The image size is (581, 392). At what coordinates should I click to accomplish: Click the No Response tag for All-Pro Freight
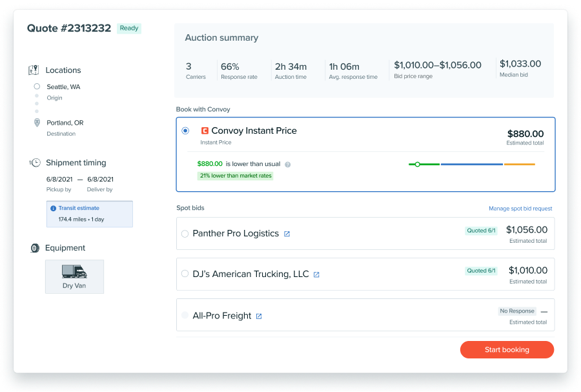click(517, 311)
